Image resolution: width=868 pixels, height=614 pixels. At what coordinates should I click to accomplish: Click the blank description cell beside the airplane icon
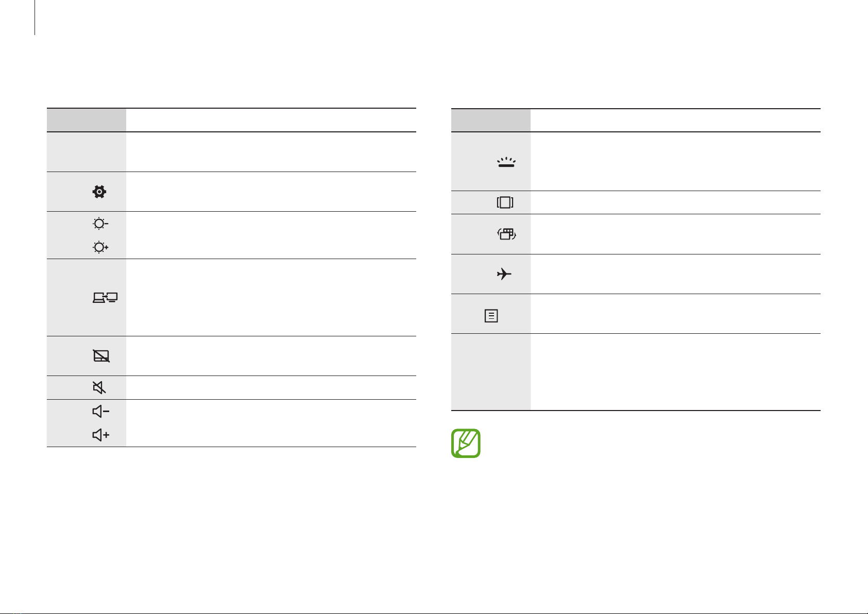(x=675, y=274)
